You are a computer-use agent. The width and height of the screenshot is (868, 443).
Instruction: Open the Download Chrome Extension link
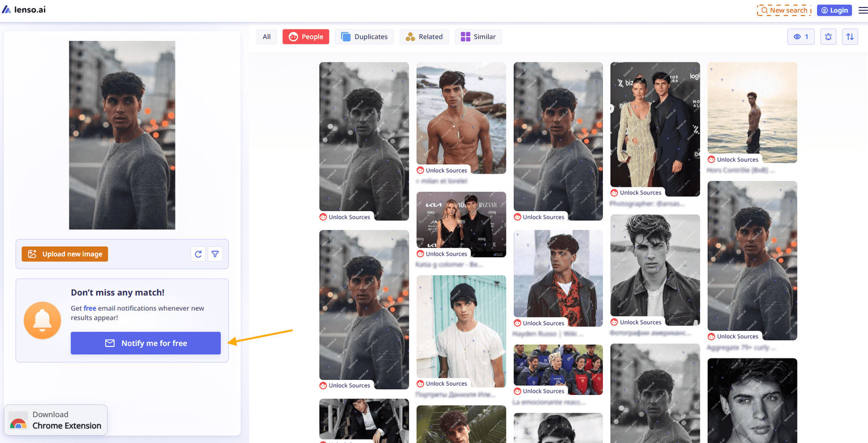coord(56,419)
